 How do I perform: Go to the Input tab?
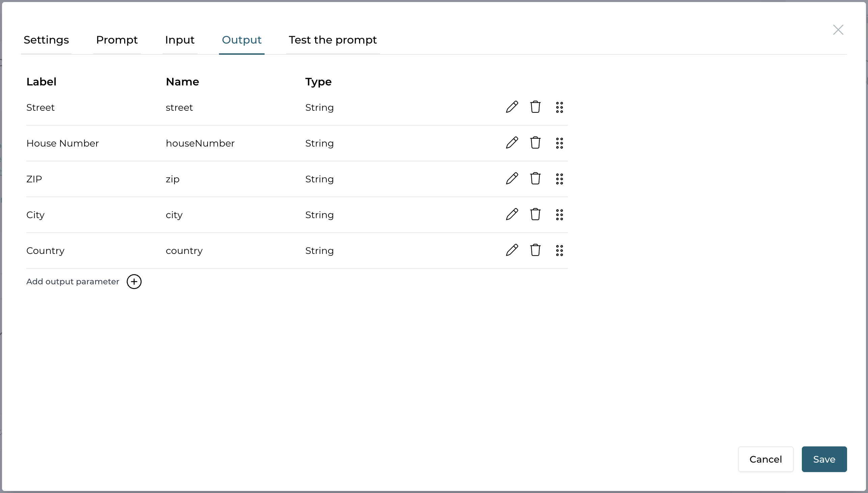180,40
